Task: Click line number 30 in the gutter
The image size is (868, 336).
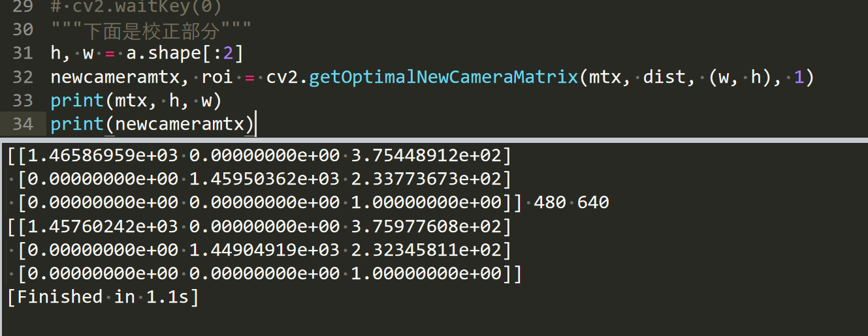Action: 22,29
